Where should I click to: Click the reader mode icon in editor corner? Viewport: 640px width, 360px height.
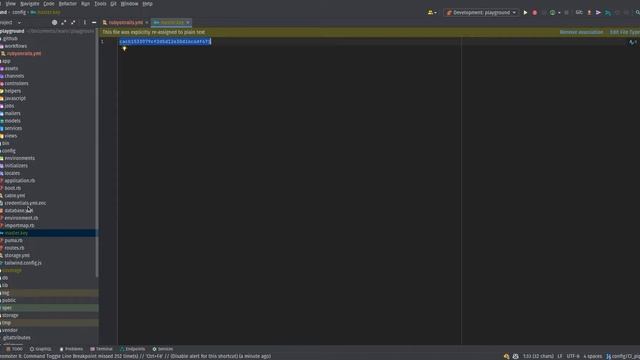tap(632, 42)
